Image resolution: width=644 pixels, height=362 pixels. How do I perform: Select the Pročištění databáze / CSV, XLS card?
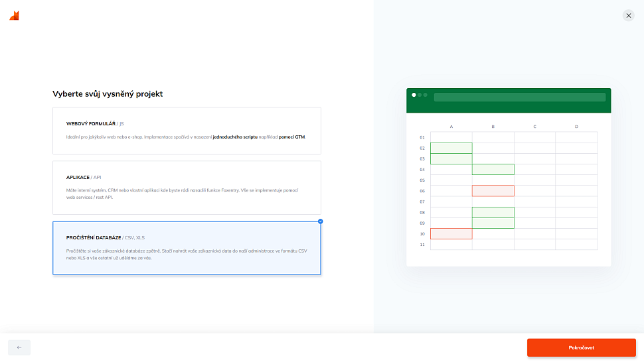187,247
